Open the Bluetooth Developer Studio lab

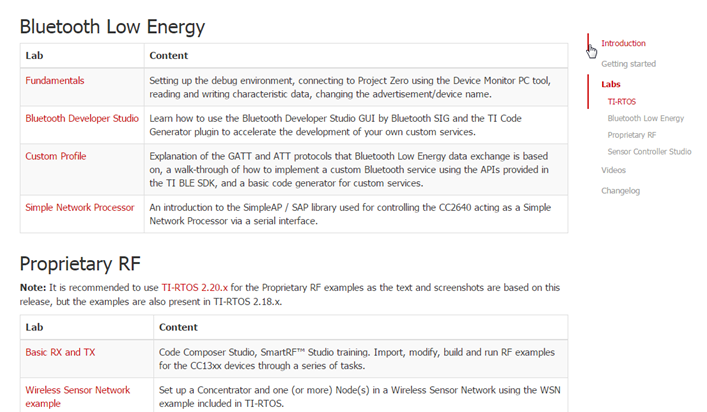coord(82,118)
